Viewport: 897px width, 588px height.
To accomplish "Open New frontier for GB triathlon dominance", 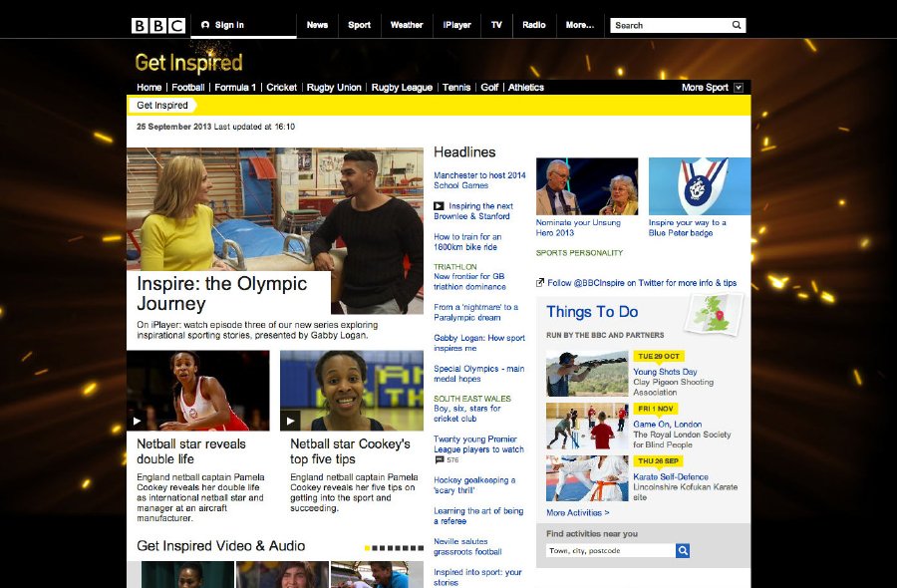I will (x=469, y=281).
